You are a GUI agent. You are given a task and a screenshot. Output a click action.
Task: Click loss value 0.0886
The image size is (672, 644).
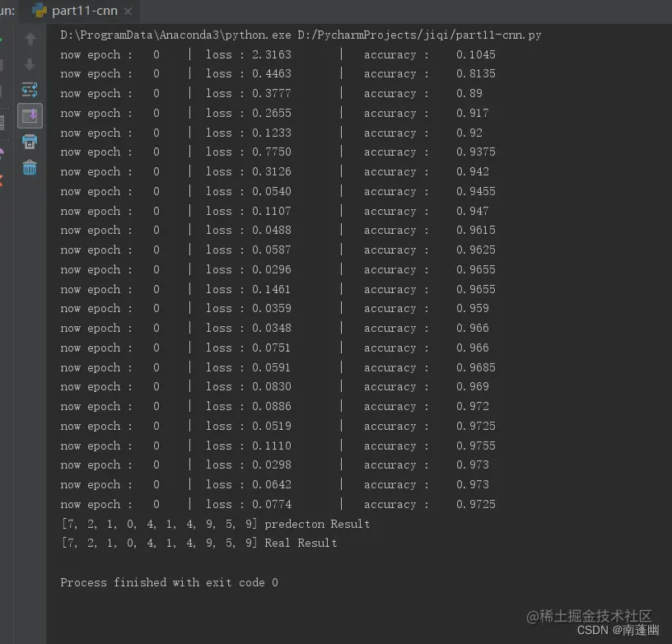pos(272,406)
